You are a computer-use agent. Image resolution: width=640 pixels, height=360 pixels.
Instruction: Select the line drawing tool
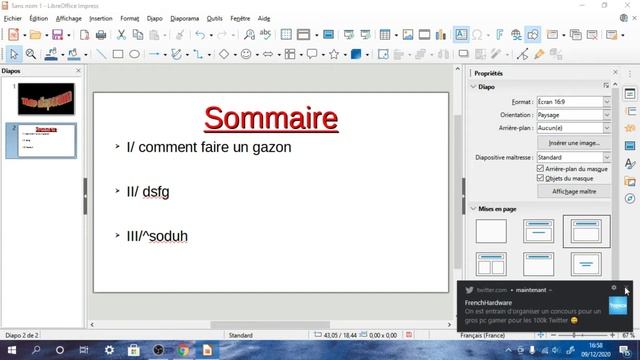coord(101,54)
